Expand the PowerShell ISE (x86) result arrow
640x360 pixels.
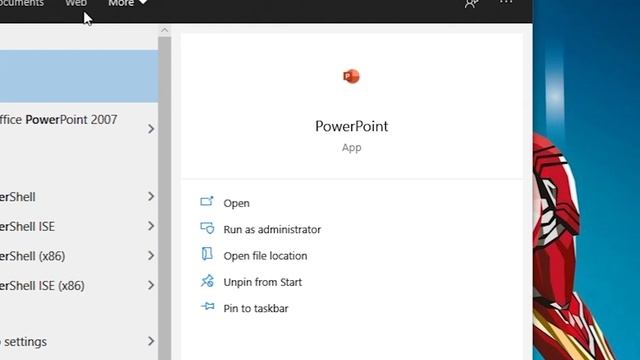[x=151, y=285]
